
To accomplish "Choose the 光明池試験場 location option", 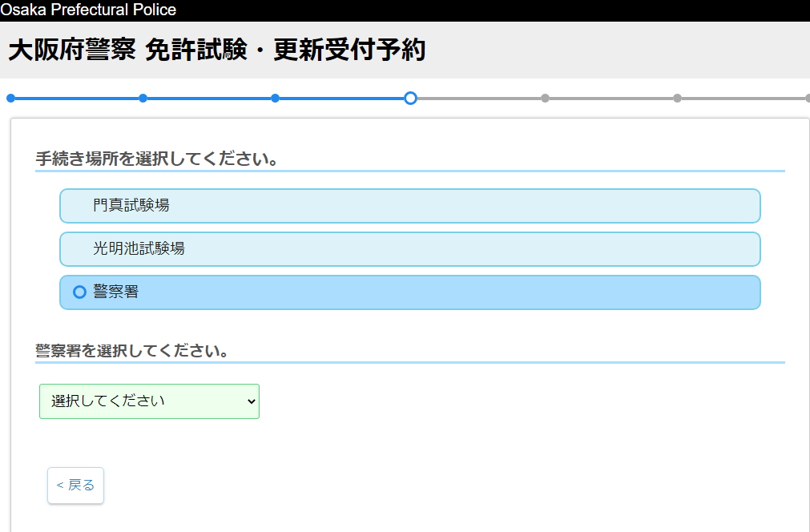I will click(409, 249).
